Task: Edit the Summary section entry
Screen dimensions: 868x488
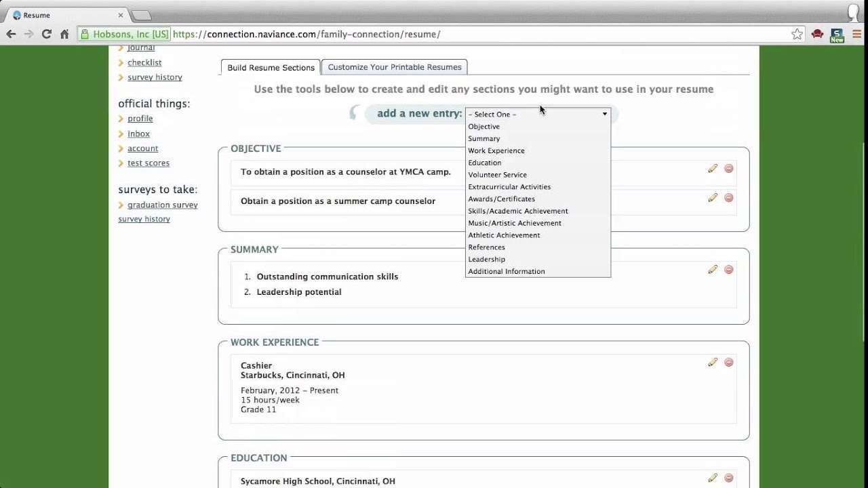Action: pos(713,269)
